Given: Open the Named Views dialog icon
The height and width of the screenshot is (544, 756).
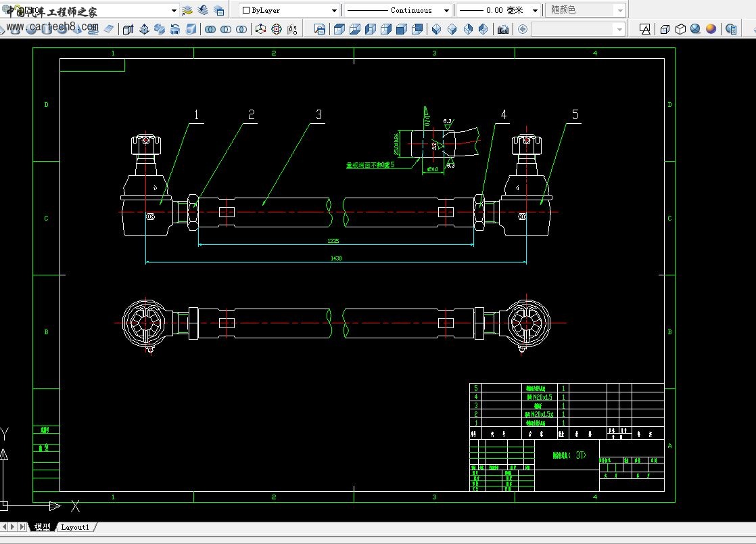Looking at the screenshot, I should (320, 29).
